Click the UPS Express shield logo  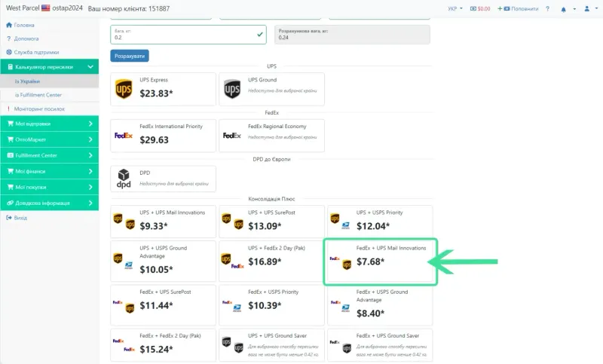point(124,89)
